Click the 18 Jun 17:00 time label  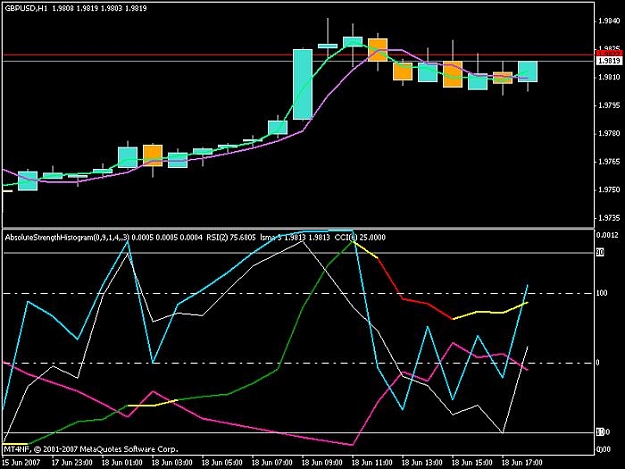point(521,463)
